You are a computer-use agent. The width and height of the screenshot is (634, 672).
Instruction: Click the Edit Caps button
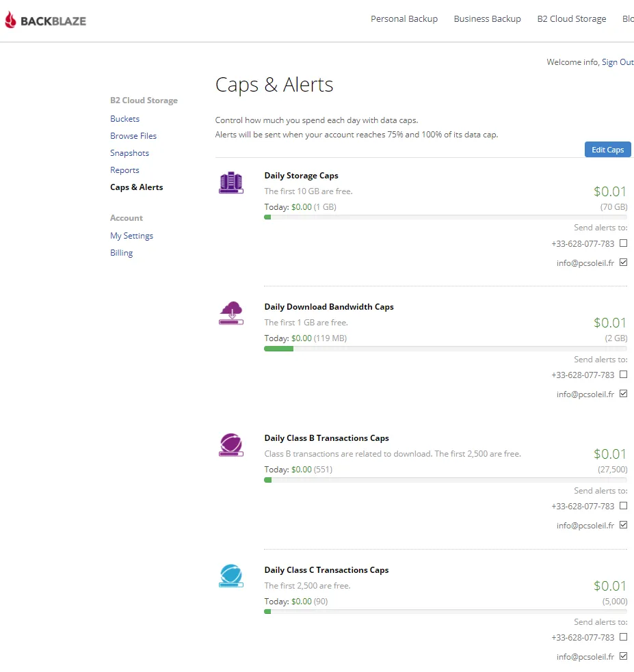tap(607, 150)
